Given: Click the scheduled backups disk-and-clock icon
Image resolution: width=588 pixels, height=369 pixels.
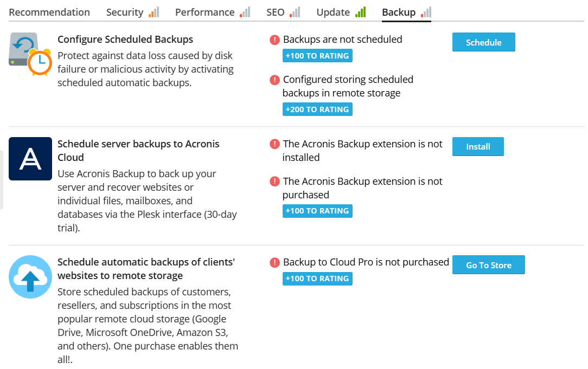Looking at the screenshot, I should (30, 54).
